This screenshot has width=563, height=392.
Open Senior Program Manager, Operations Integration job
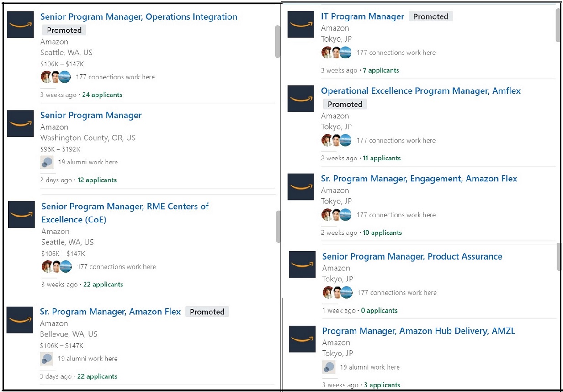point(139,17)
